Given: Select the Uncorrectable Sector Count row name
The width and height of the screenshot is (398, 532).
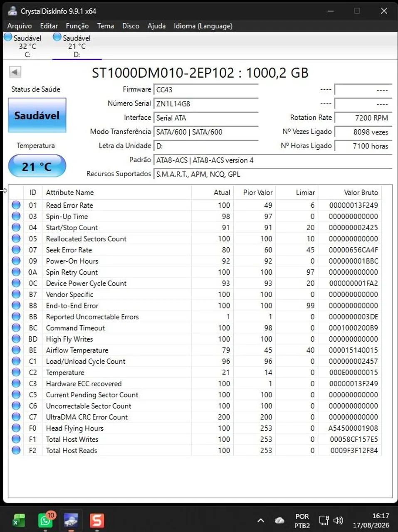Looking at the screenshot, I should [x=89, y=406].
